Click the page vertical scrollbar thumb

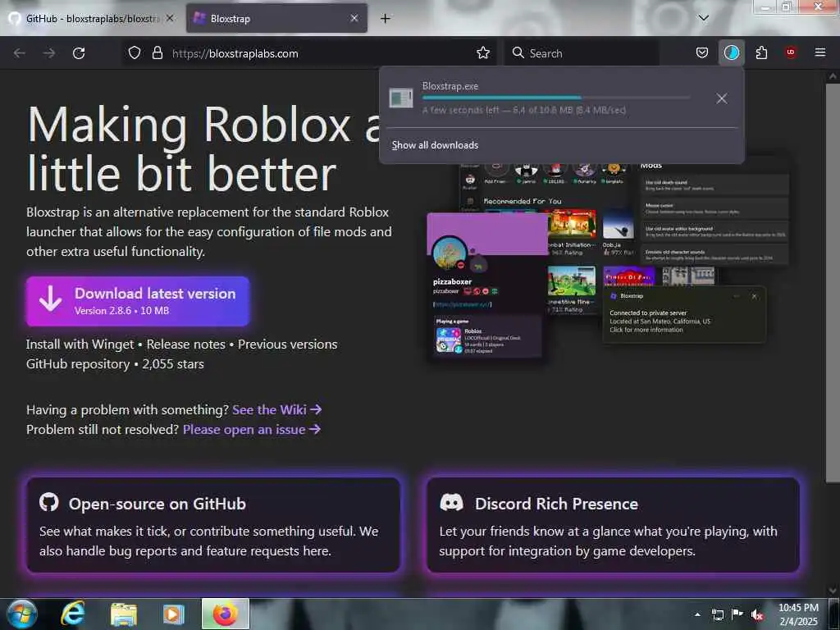coord(832,281)
